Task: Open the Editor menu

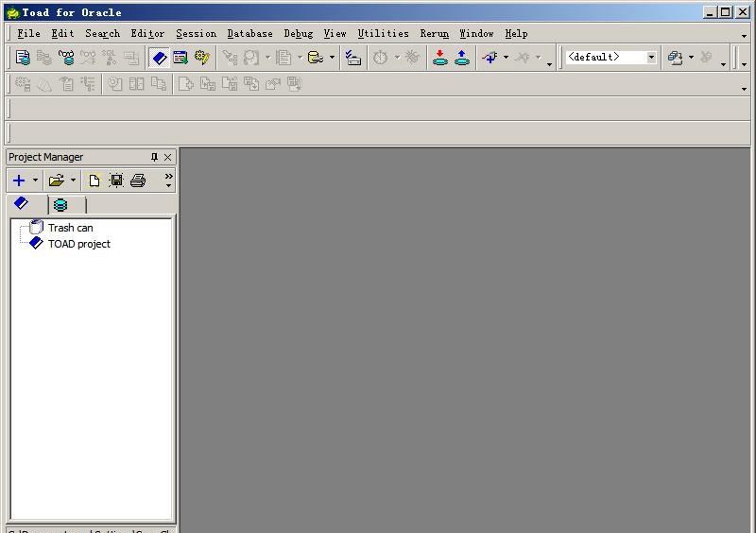Action: tap(147, 33)
